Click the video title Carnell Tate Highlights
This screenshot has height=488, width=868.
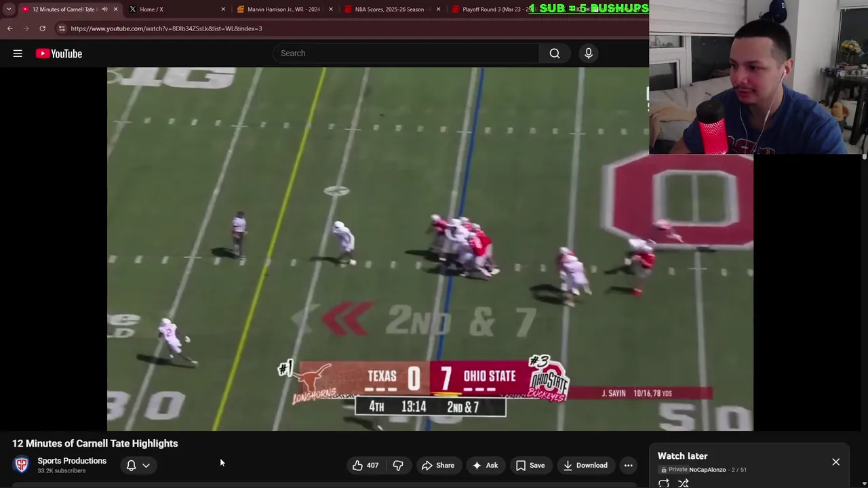point(95,443)
